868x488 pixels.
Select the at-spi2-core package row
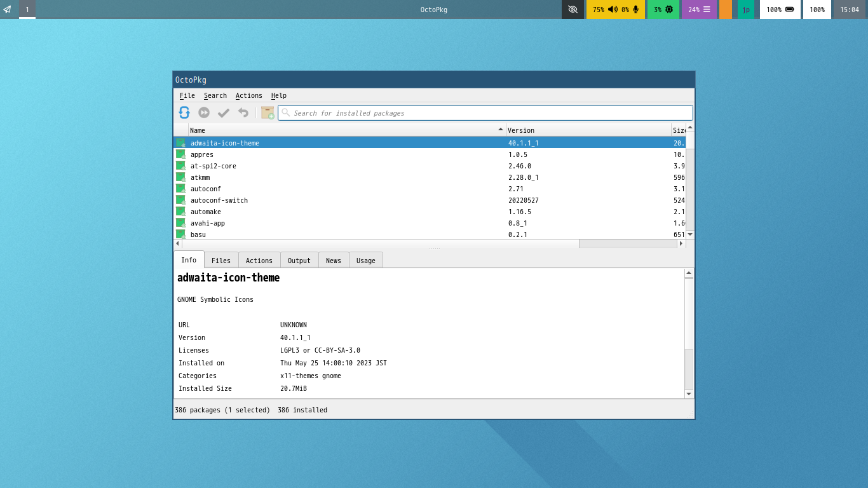(430, 166)
